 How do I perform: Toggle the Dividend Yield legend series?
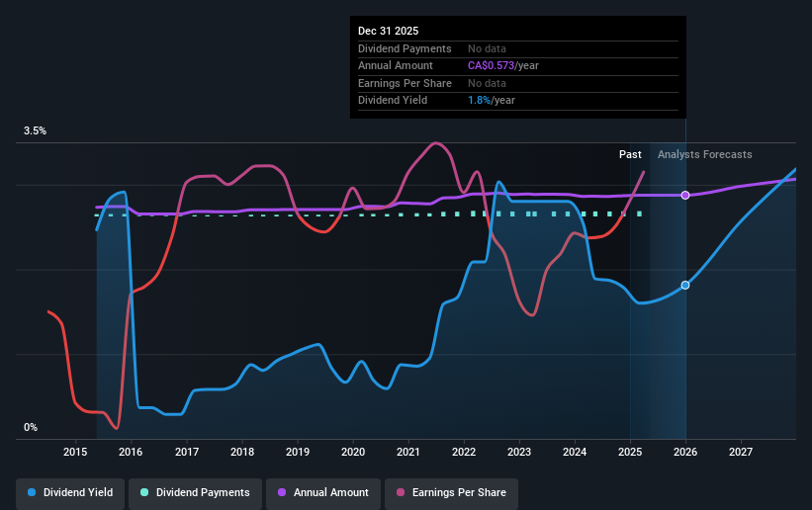(x=70, y=492)
